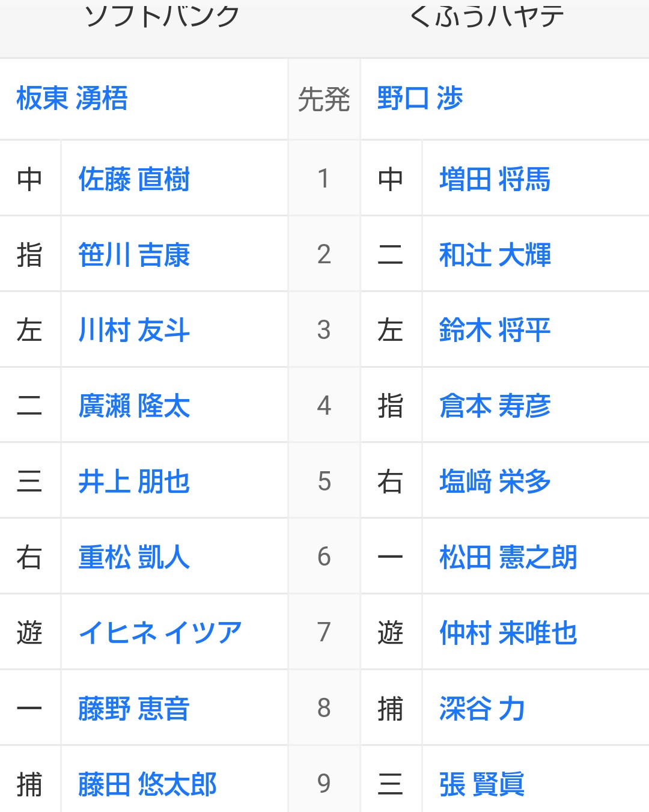Image resolution: width=649 pixels, height=812 pixels.
Task: Open starting pitcher 板東 湧梧 profile
Action: point(72,99)
